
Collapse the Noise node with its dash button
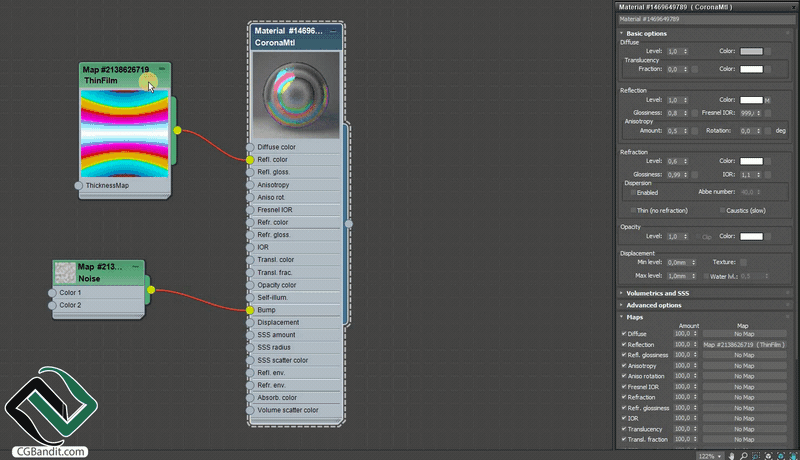[136, 266]
